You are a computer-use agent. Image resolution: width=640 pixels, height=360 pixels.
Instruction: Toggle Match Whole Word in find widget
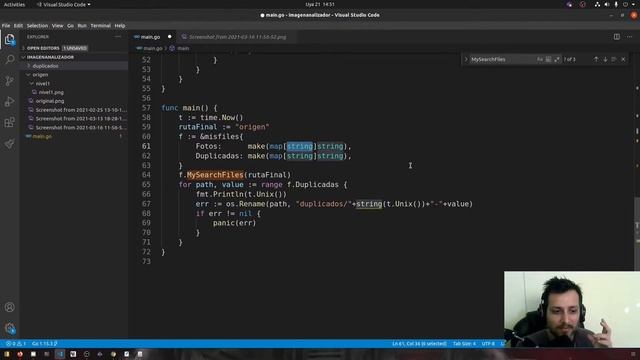(x=549, y=60)
